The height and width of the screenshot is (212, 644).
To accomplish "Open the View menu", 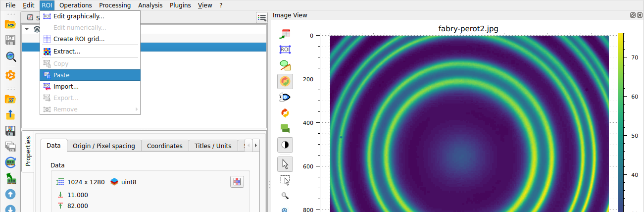I will pos(205,5).
